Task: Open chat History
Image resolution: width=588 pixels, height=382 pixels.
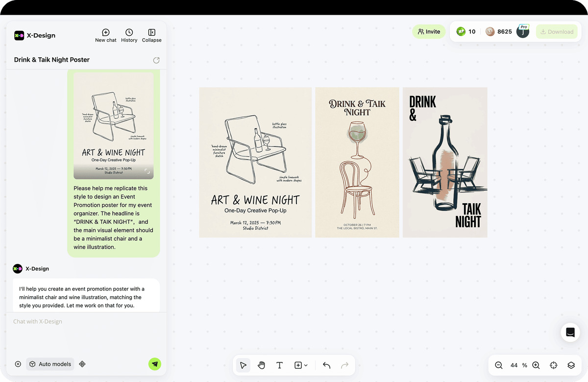Action: click(129, 35)
